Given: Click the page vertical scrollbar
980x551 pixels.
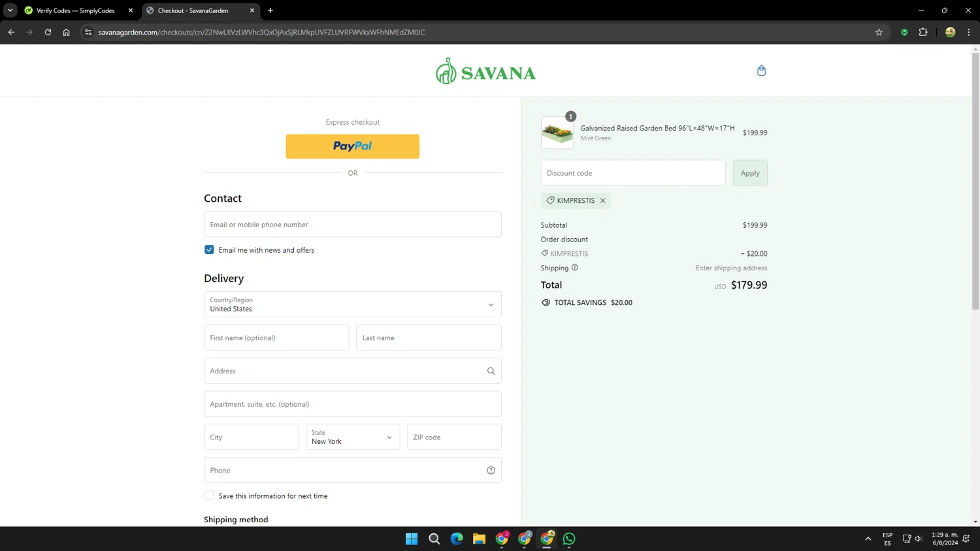Looking at the screenshot, I should [x=975, y=181].
